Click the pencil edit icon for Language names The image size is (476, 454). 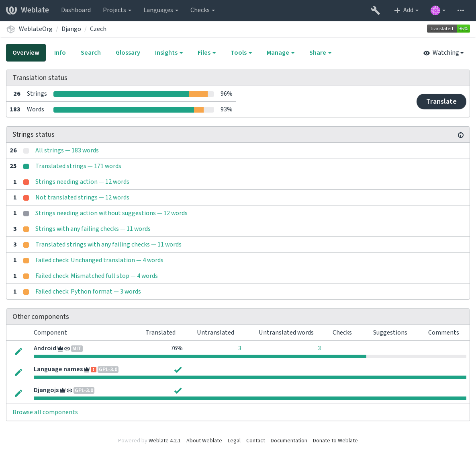coord(18,372)
